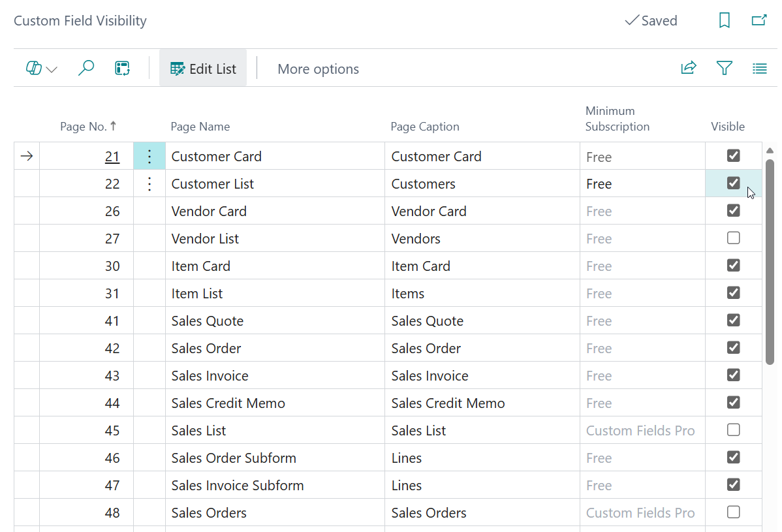Open row menu for Customer Card
The image size is (782, 532).
click(x=149, y=157)
